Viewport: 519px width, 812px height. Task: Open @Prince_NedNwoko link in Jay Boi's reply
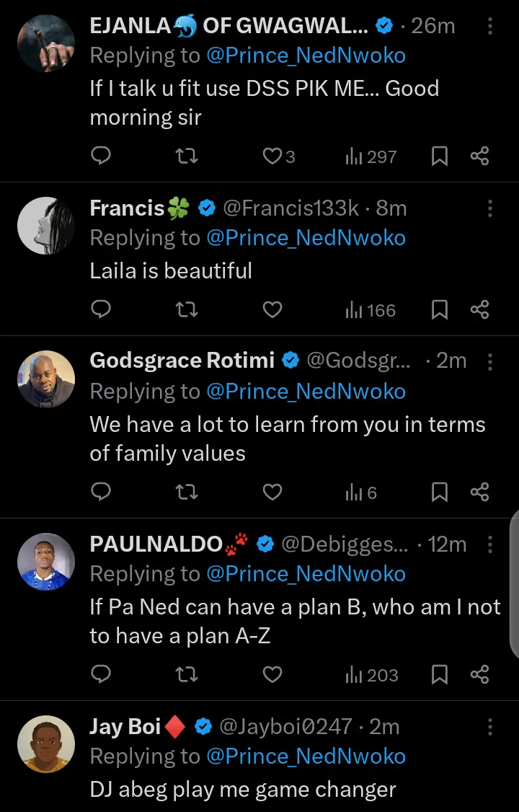[x=306, y=756]
